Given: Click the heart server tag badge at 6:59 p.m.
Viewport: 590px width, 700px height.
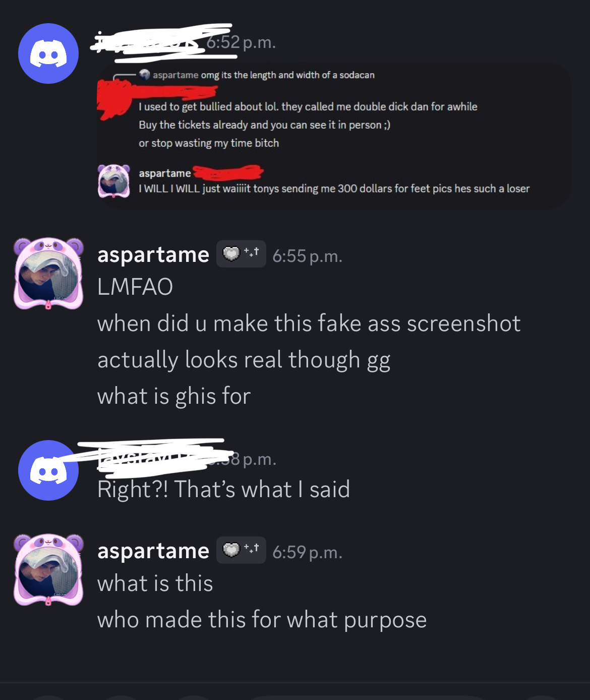Looking at the screenshot, I should [x=241, y=550].
